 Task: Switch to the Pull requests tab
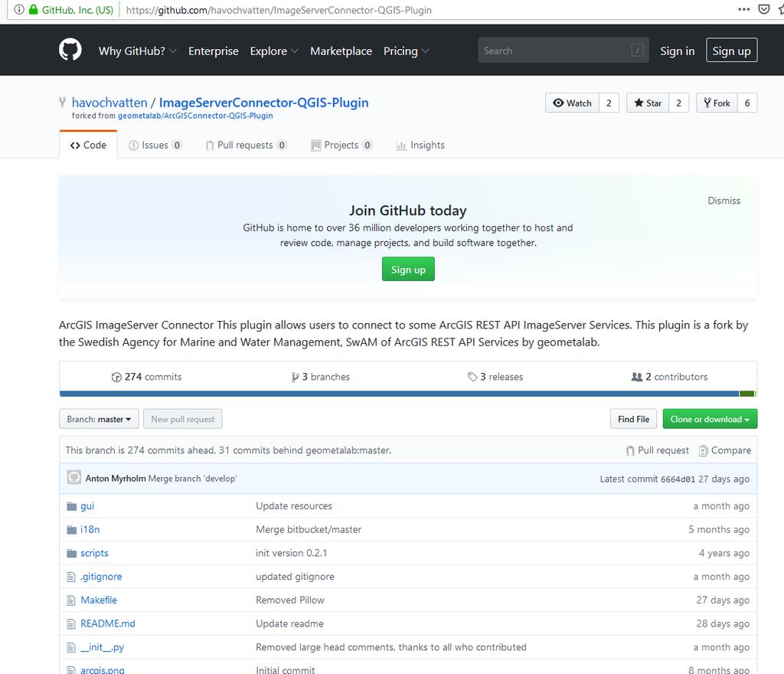point(246,145)
